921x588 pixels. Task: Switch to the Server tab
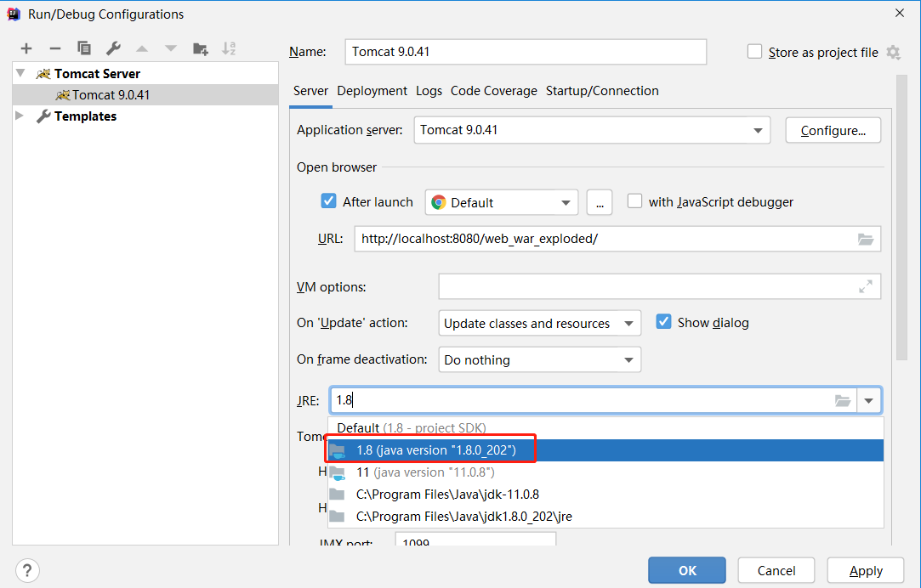310,91
